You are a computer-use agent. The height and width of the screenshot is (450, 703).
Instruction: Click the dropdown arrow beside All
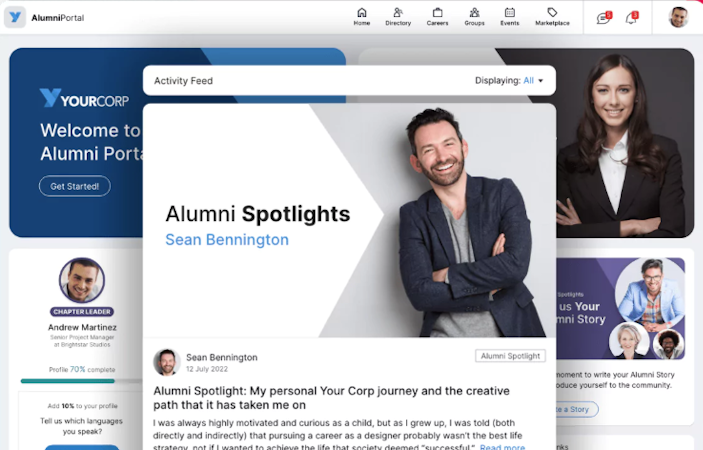pos(541,81)
